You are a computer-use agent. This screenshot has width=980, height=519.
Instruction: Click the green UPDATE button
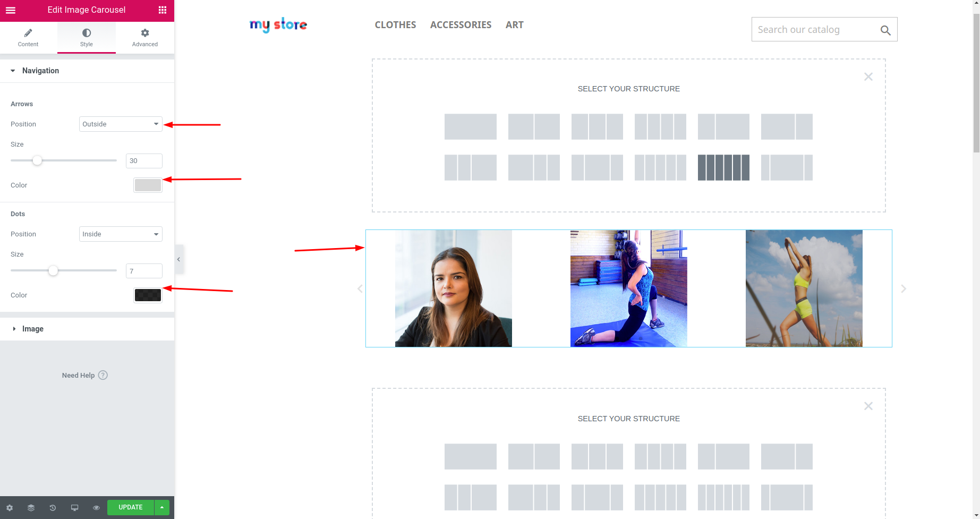coord(131,507)
